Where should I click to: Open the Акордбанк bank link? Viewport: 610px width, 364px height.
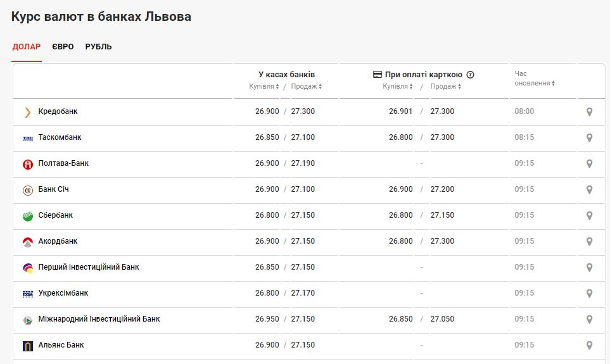coord(58,241)
